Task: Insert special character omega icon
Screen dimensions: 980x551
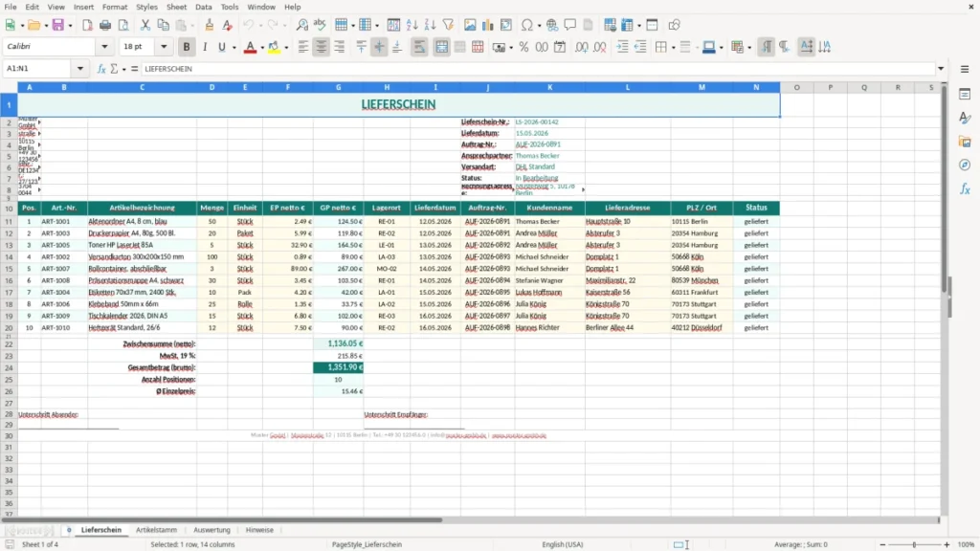Action: 527,25
